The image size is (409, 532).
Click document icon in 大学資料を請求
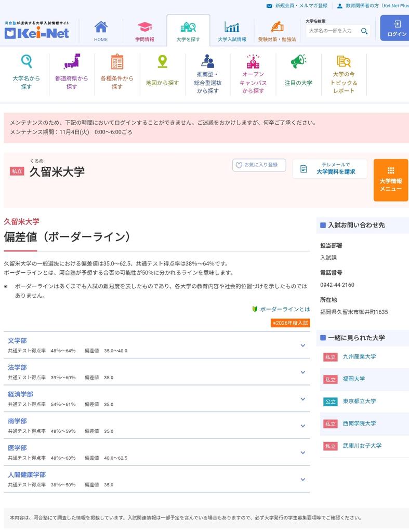pyautogui.click(x=304, y=169)
